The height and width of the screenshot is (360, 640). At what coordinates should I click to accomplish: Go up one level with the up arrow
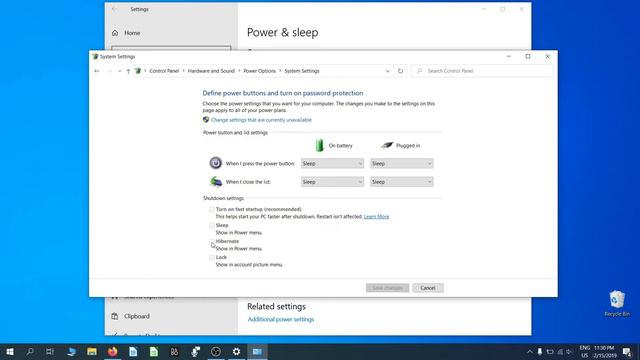[x=128, y=71]
